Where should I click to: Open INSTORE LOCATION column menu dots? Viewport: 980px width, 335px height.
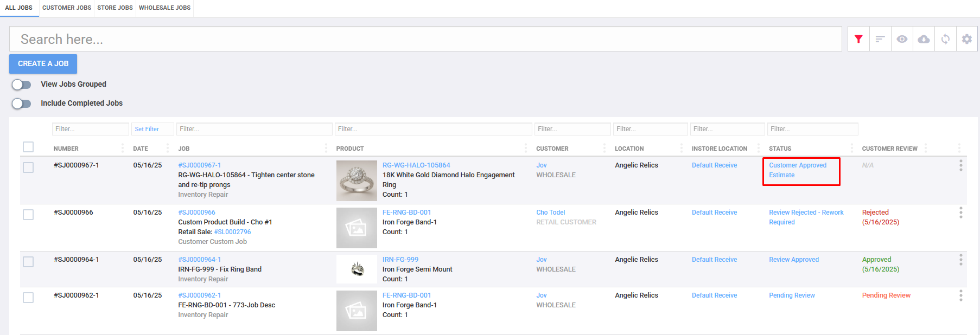[x=759, y=148]
